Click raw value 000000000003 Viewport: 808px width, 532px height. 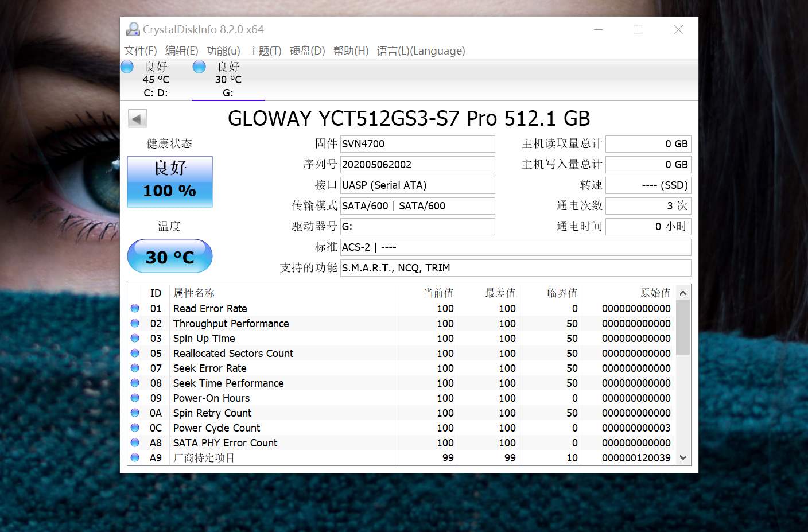coord(636,428)
